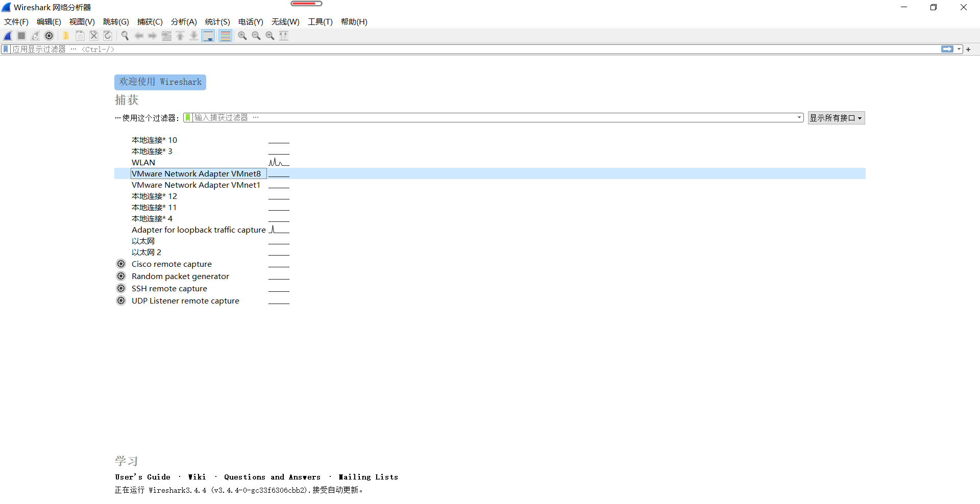The image size is (980, 504).
Task: Select the WLAN interface row
Action: (490, 163)
